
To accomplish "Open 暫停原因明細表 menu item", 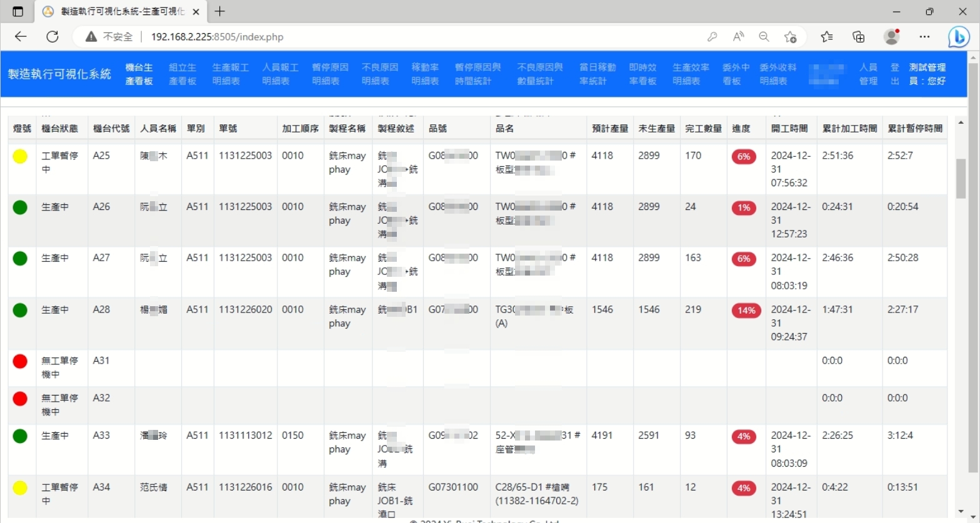I will tap(330, 74).
